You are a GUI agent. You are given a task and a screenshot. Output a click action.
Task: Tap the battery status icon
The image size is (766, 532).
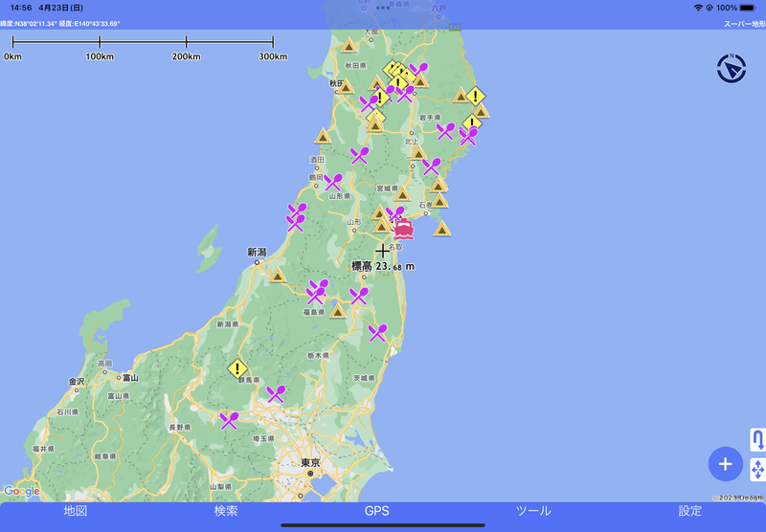point(748,8)
